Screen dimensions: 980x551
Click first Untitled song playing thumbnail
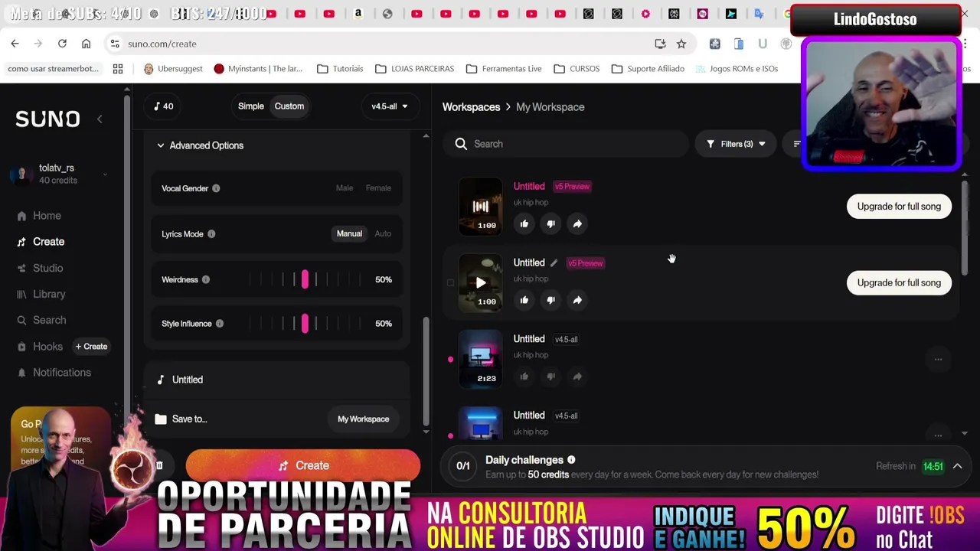[x=480, y=207]
